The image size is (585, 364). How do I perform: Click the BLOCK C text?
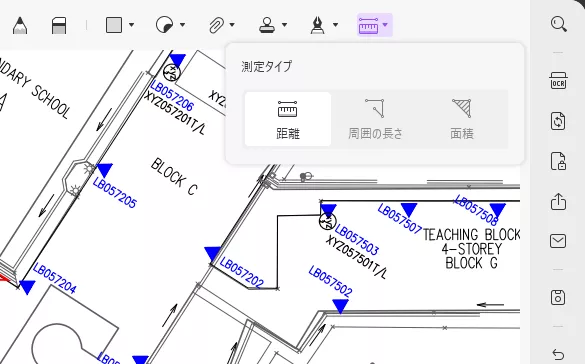tap(174, 177)
